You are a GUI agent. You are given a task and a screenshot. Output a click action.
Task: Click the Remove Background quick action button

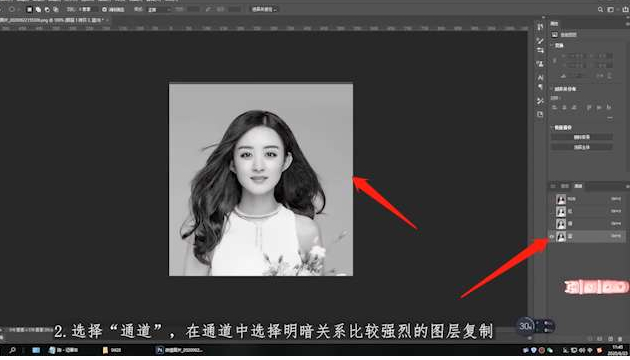coord(581,137)
